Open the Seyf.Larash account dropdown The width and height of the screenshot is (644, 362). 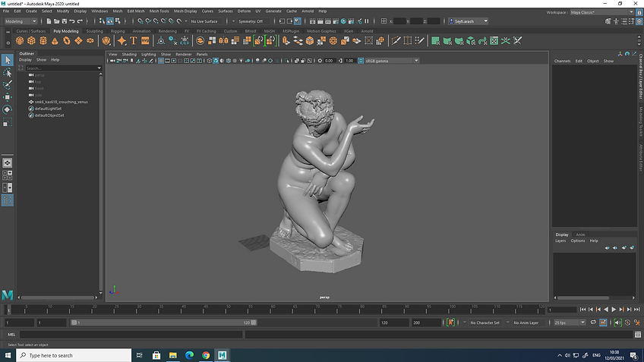469,21
